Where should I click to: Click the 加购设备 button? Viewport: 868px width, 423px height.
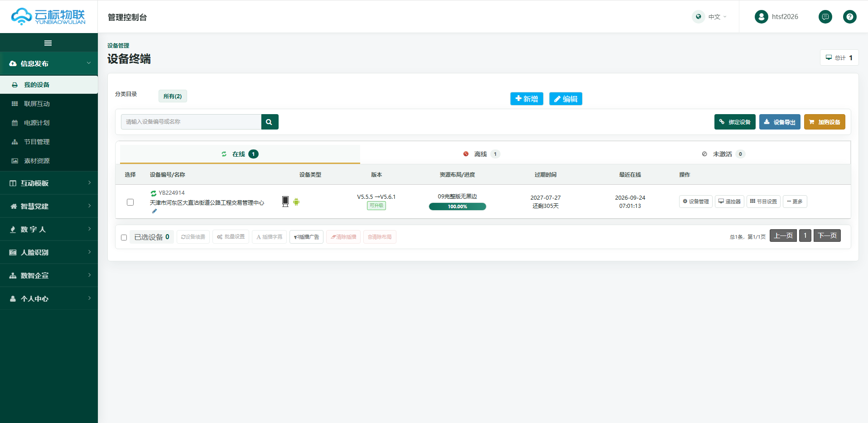coord(825,122)
